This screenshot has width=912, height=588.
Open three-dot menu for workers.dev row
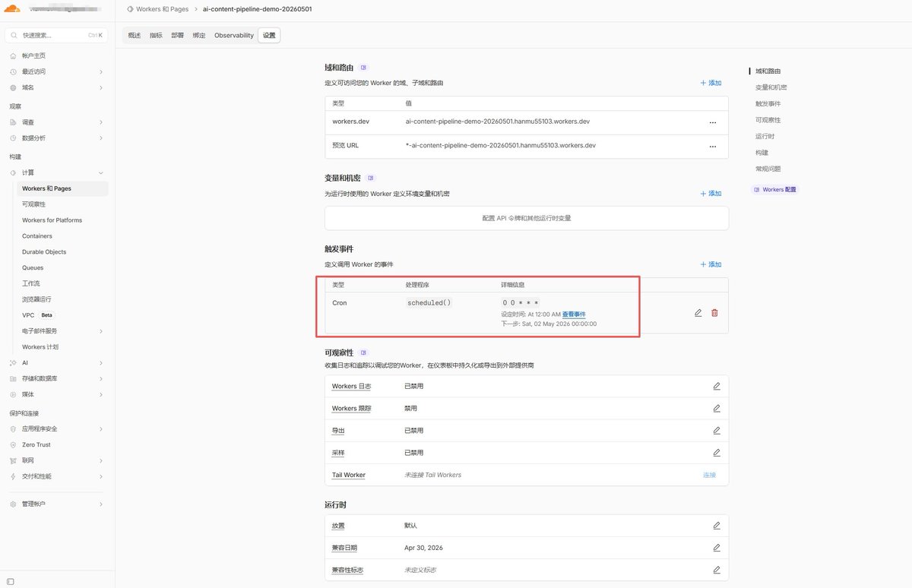tap(712, 122)
